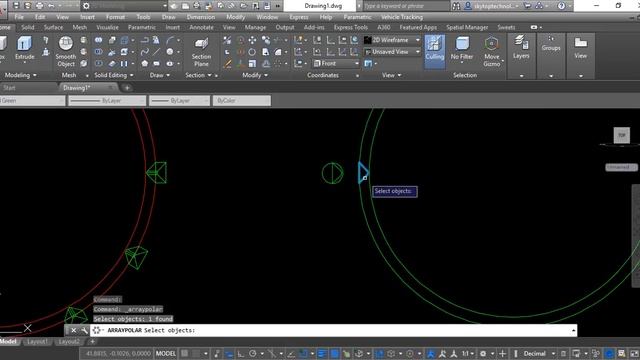The image size is (640, 360).
Task: Open the Layers panel button
Action: pyautogui.click(x=521, y=47)
